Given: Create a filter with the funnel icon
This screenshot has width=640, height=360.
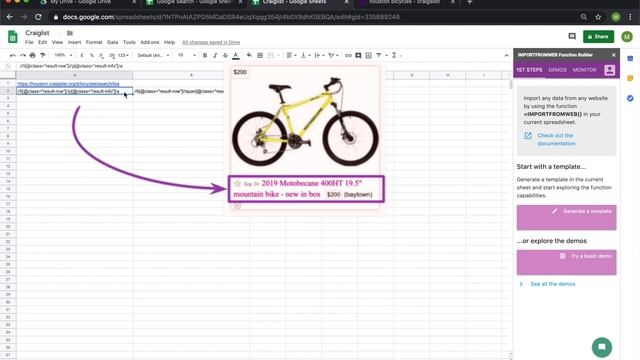Looking at the screenshot, I should (x=380, y=55).
